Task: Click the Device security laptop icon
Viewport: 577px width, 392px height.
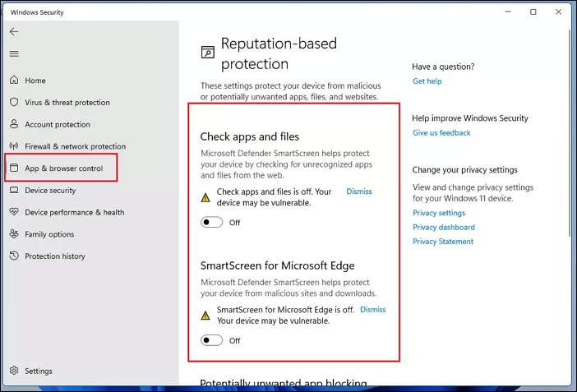Action: pyautogui.click(x=14, y=190)
